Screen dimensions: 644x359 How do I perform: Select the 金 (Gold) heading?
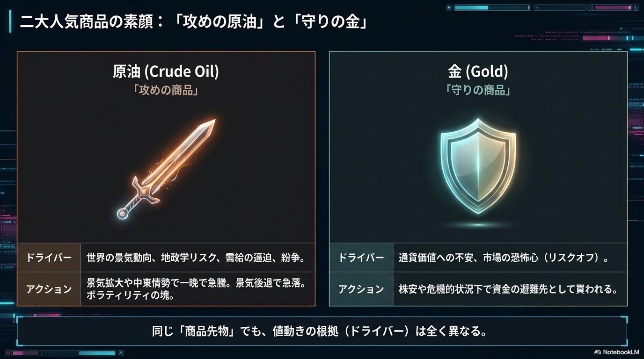click(x=478, y=72)
